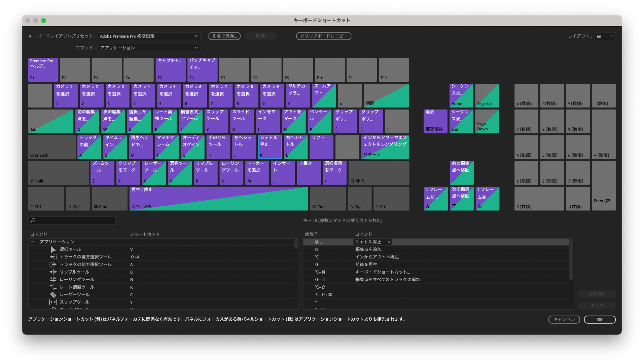
Task: Select the ⌘ modifier row 編集点を追加
Action: (x=436, y=249)
